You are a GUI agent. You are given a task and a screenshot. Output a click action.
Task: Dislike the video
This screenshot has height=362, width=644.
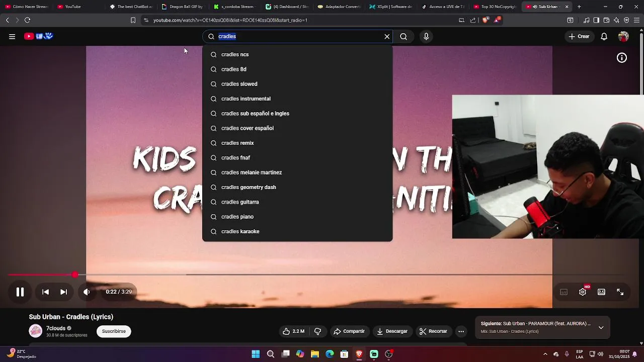318,331
